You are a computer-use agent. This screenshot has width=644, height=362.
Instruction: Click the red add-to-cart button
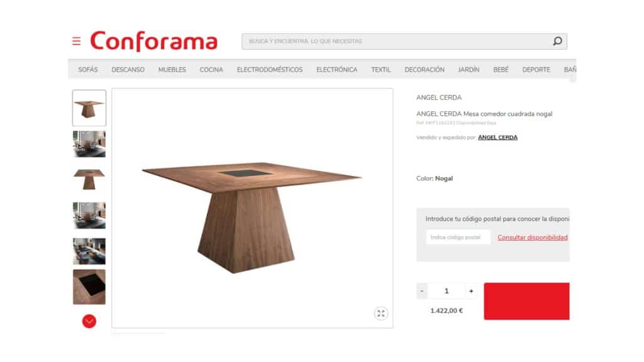526,301
